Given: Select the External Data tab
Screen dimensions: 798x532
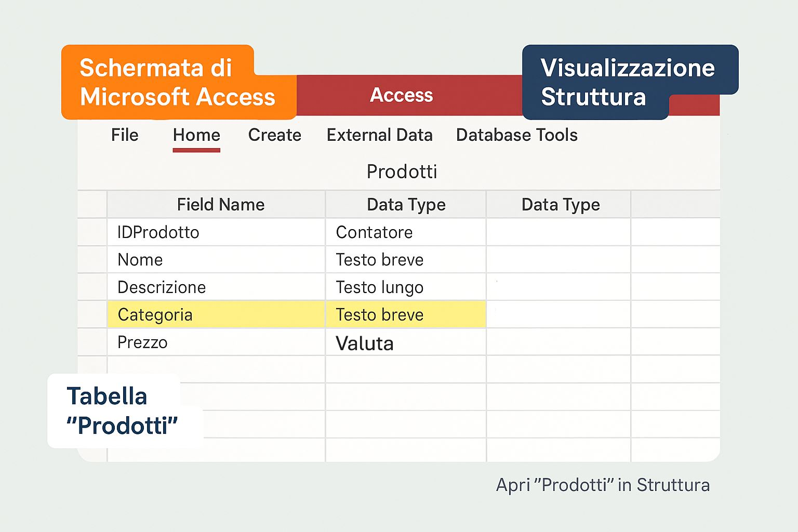Looking at the screenshot, I should click(x=379, y=135).
